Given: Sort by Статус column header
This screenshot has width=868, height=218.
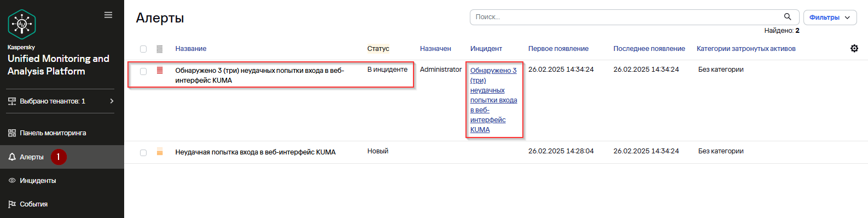Looking at the screenshot, I should 378,49.
